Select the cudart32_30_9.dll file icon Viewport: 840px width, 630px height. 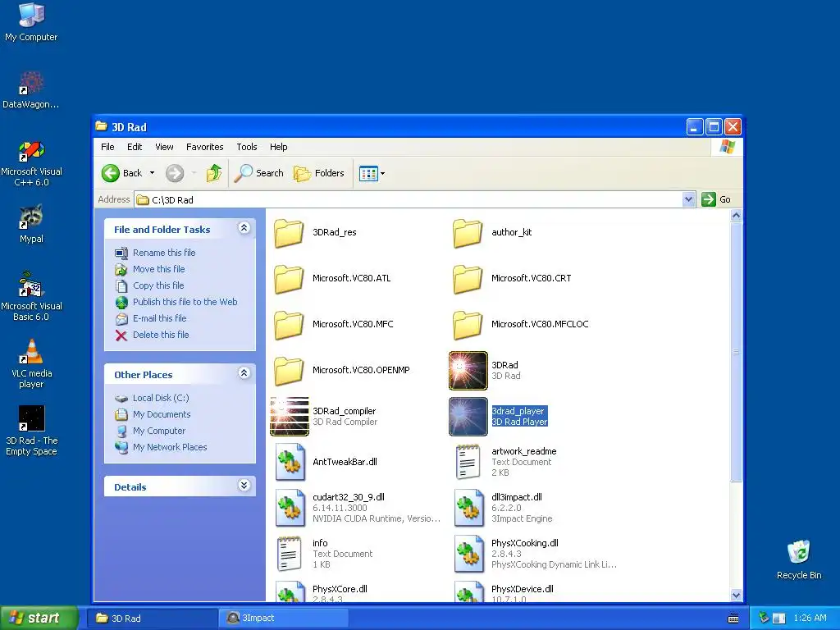coord(290,508)
